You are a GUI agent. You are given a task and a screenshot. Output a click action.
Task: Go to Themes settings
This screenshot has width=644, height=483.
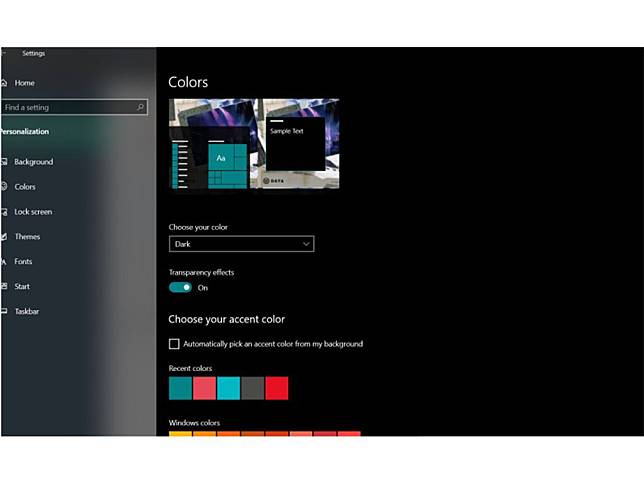point(27,237)
